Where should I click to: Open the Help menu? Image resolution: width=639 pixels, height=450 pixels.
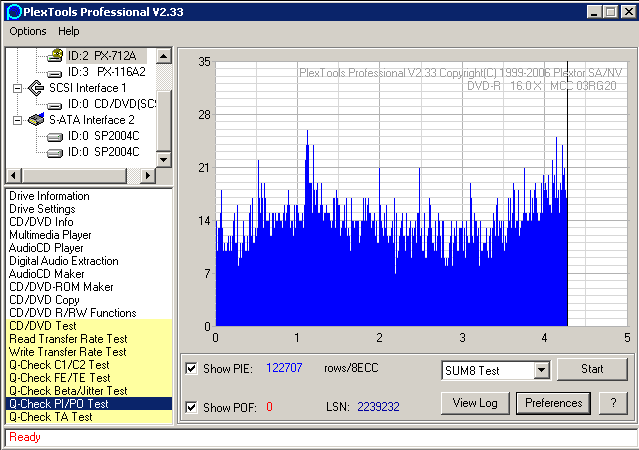pos(68,31)
